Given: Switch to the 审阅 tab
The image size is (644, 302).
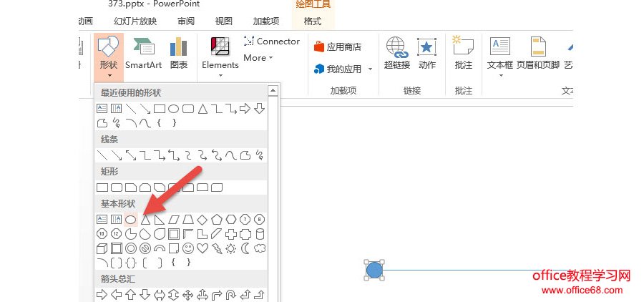Looking at the screenshot, I should 185,21.
